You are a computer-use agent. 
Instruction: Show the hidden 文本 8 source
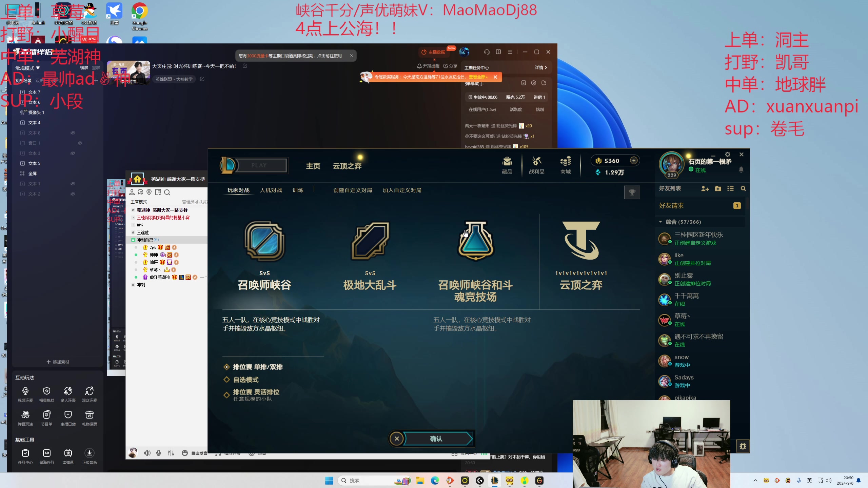(73, 133)
